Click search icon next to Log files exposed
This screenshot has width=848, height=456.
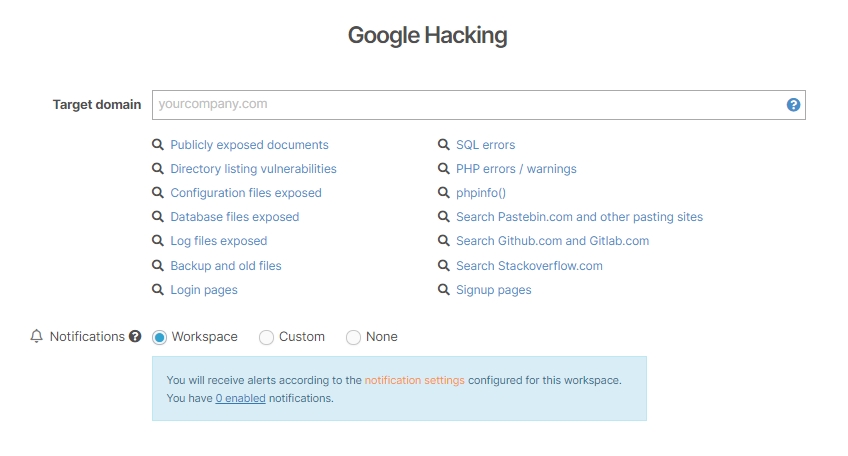click(x=157, y=241)
